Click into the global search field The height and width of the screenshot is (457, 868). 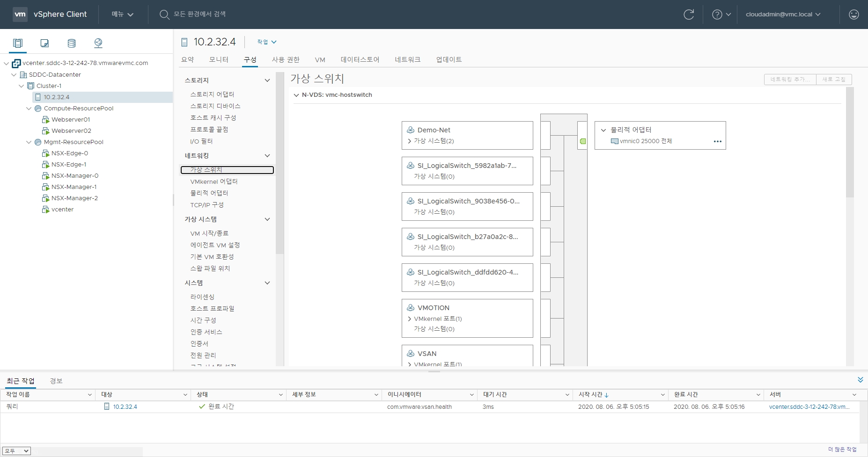pyautogui.click(x=200, y=15)
